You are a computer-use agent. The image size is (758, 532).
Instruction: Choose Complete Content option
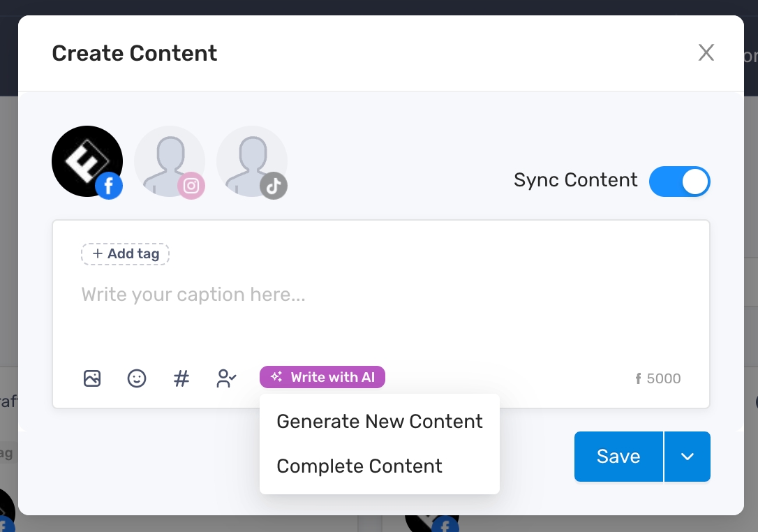tap(359, 466)
